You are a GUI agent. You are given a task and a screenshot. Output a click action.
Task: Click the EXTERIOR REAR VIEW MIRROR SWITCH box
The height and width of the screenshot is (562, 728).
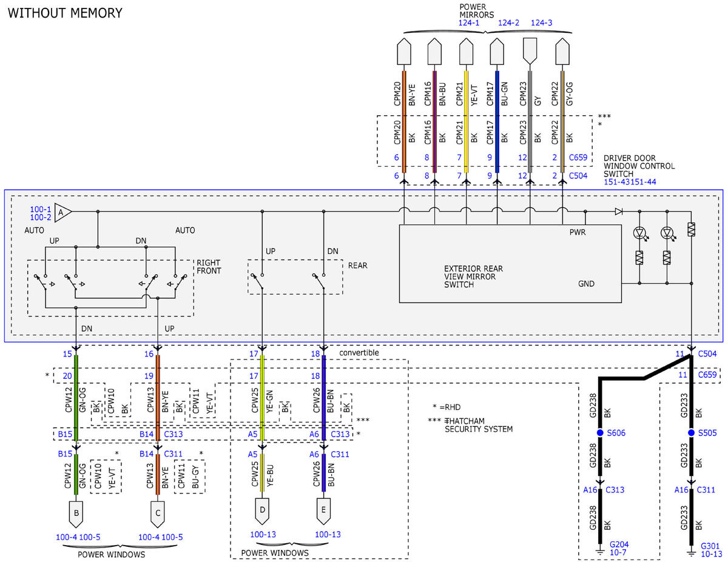(x=510, y=263)
